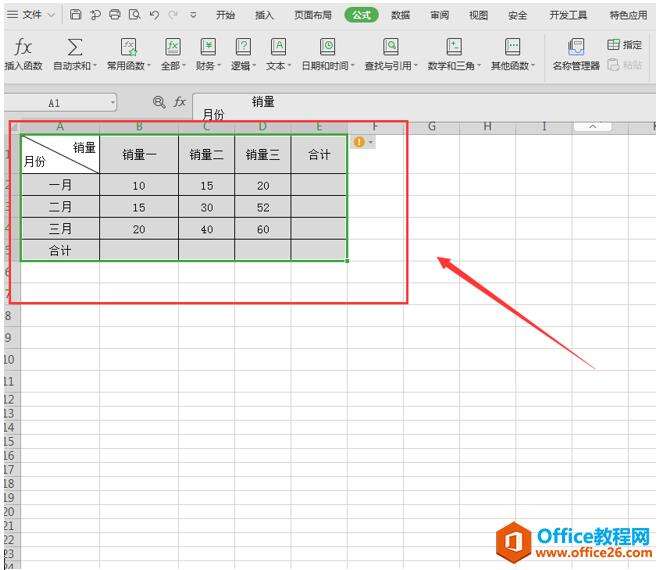The height and width of the screenshot is (570, 659).
Task: Select the cell containing 60
Action: point(263,228)
